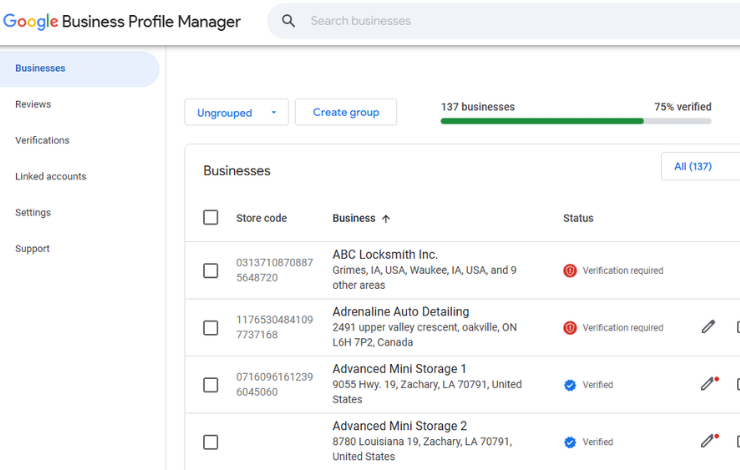This screenshot has width=740, height=470.
Task: Click address 2491 upper valley crescent, oakville
Action: coord(424,335)
